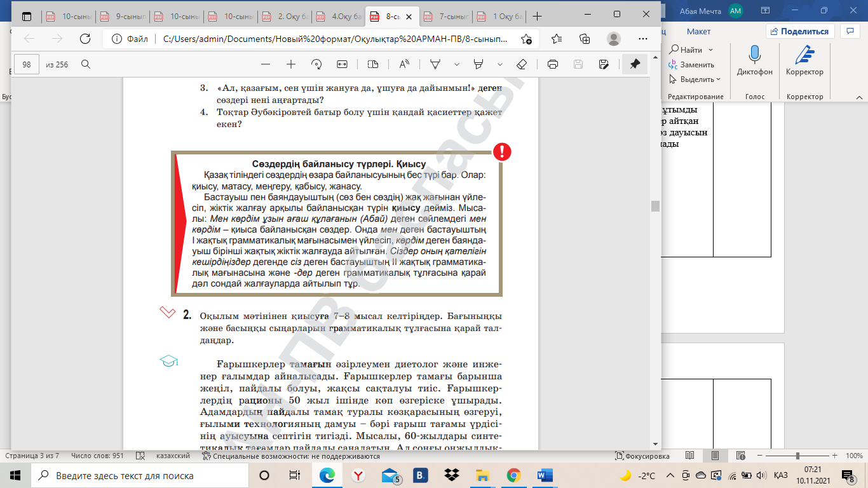Toggle page view mode in PDF toolbar

point(373,64)
